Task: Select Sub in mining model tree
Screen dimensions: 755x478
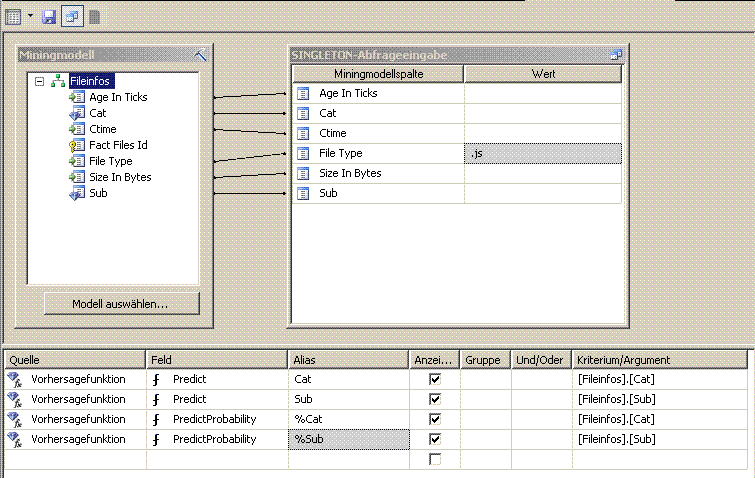Action: [x=98, y=193]
